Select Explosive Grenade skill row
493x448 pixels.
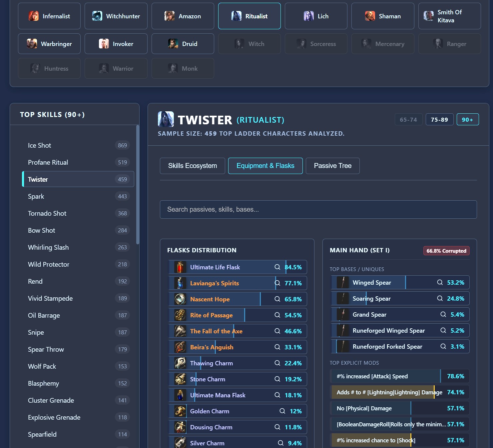tap(78, 417)
